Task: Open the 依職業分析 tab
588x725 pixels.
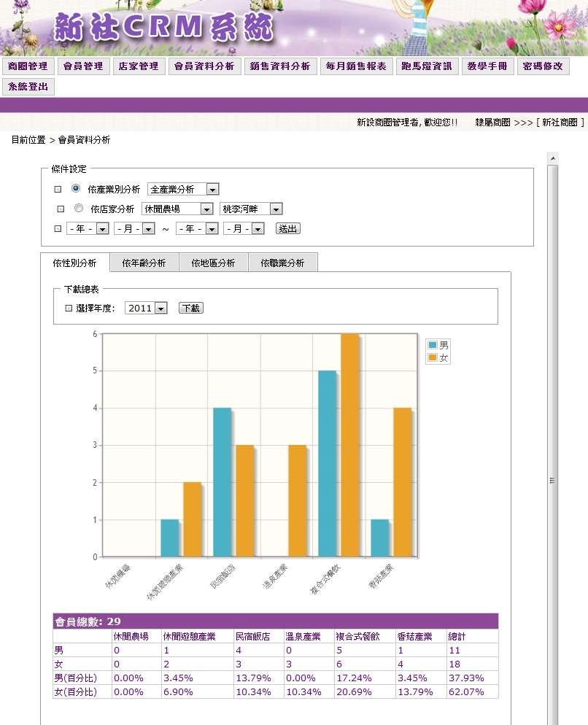Action: [282, 263]
